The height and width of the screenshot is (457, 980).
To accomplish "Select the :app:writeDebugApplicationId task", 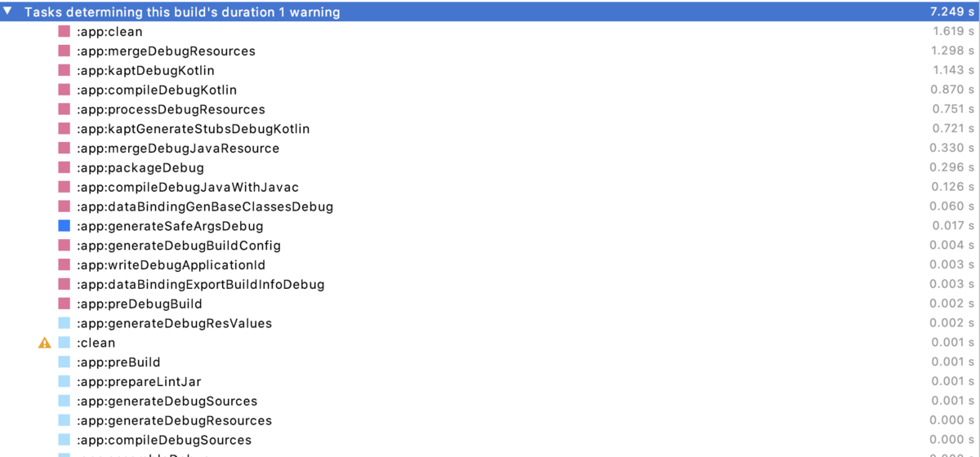I will (490, 265).
